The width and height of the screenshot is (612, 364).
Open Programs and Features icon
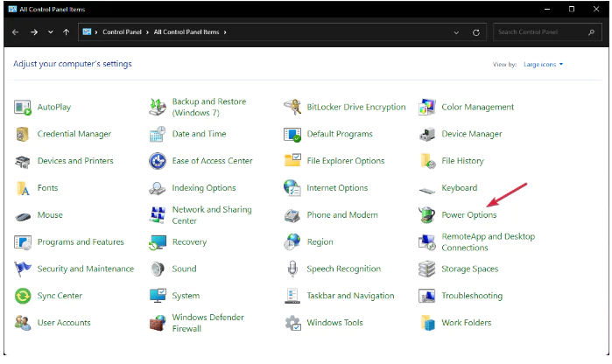tap(23, 242)
